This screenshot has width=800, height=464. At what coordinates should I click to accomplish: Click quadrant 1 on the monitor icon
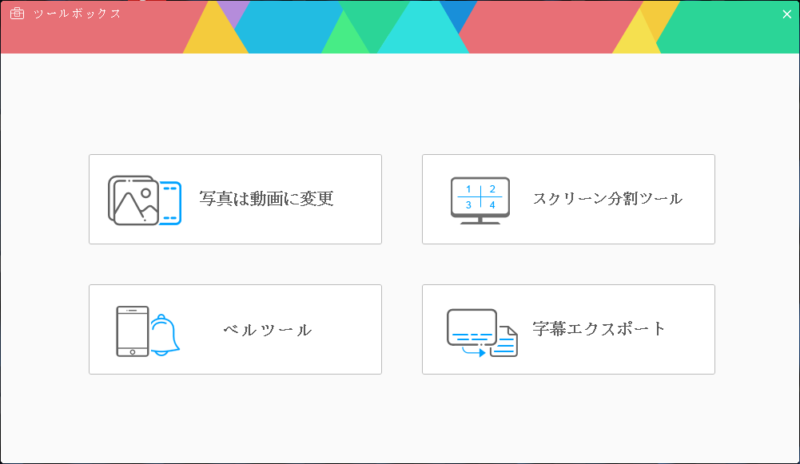coord(468,189)
